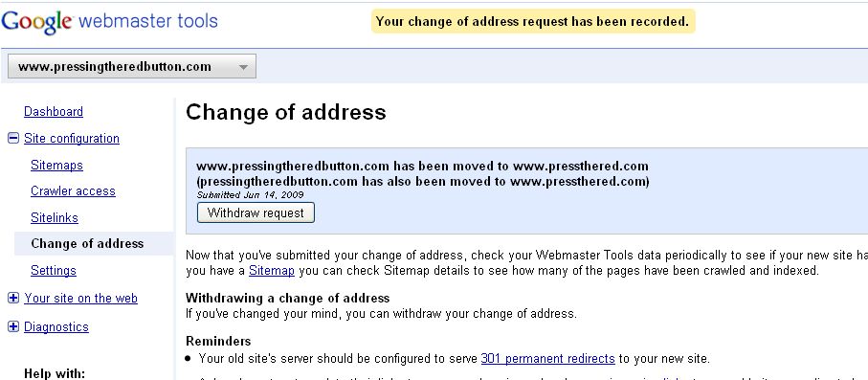The width and height of the screenshot is (868, 380).
Task: Open 301 permanent redirects link
Action: coord(548,358)
